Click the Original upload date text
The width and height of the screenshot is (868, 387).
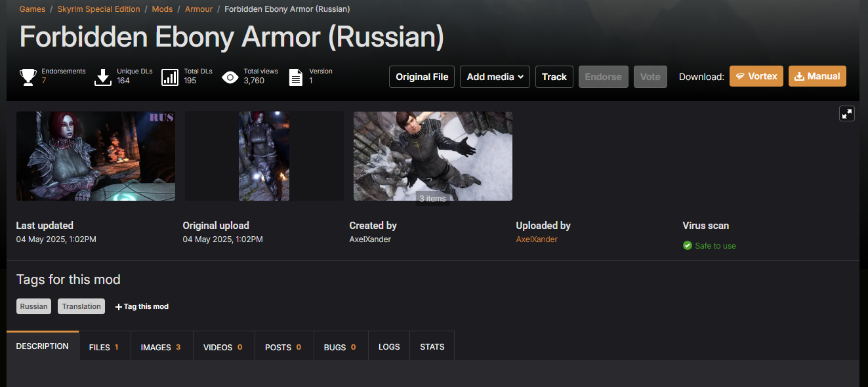click(x=223, y=239)
